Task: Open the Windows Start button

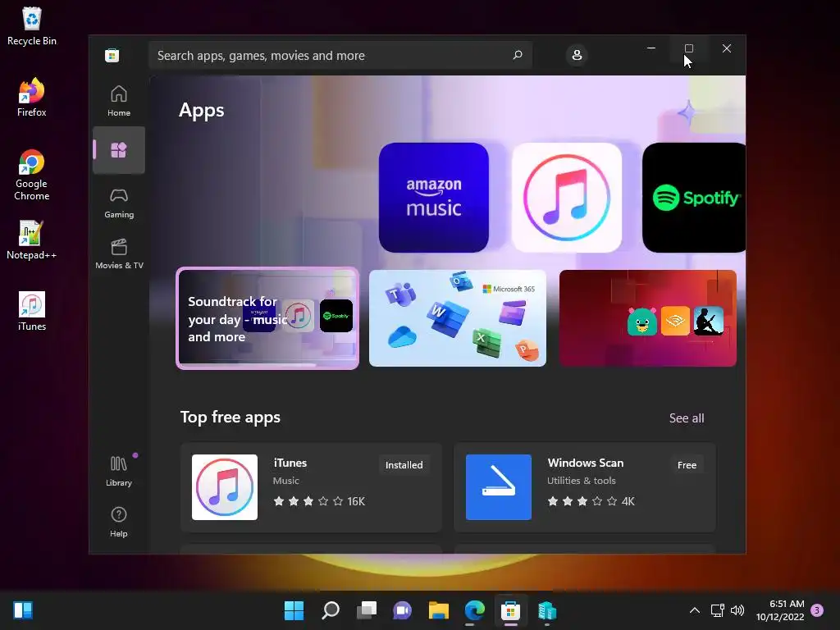Action: point(294,610)
